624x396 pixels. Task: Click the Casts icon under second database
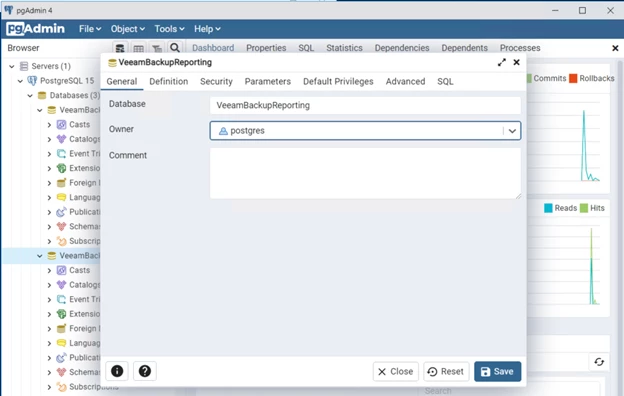coord(61,270)
